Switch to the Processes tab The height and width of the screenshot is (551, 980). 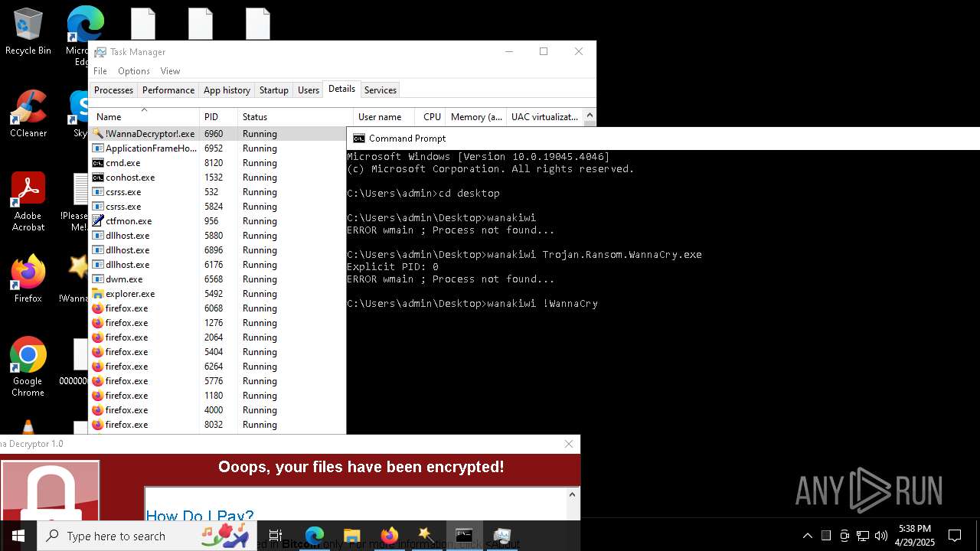113,90
